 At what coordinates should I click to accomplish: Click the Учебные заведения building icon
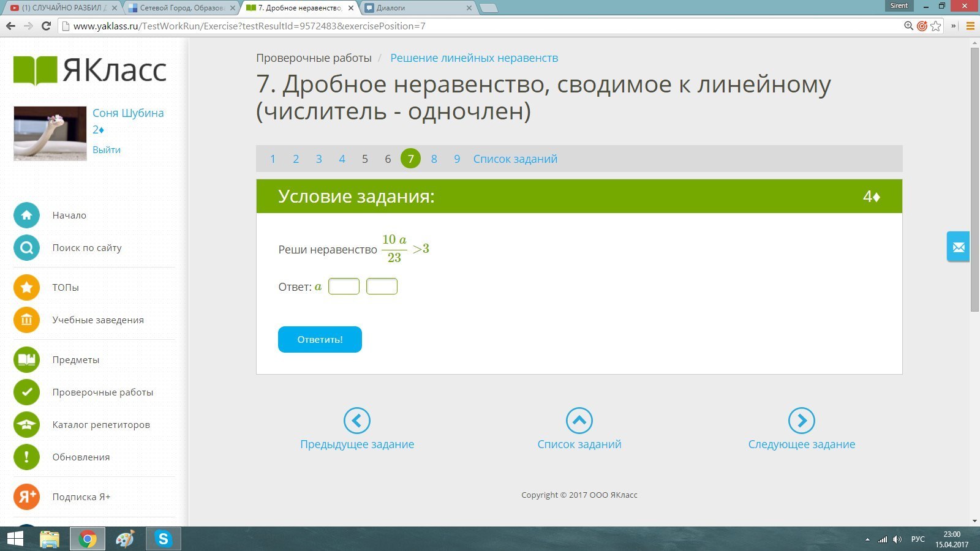(26, 320)
